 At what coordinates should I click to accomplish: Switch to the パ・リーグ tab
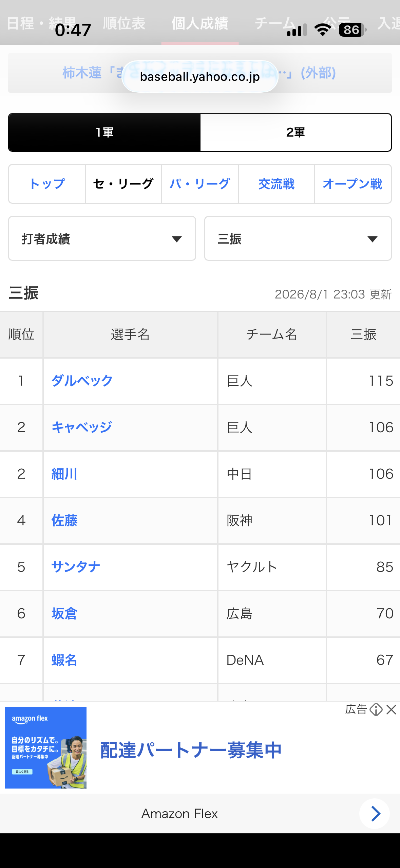tap(200, 184)
